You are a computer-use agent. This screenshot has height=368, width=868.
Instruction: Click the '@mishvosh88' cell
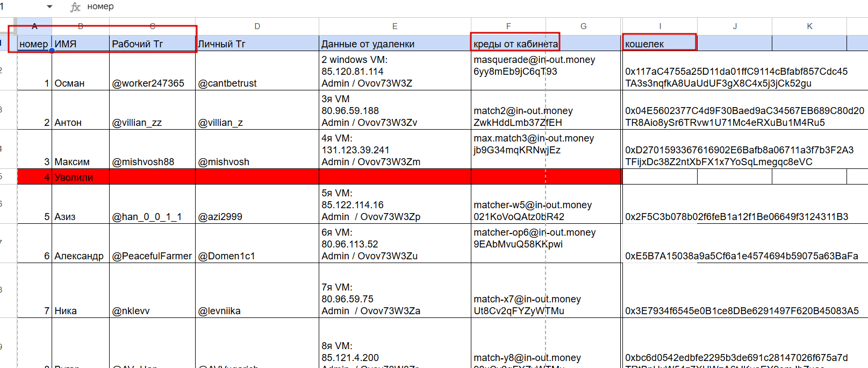click(x=153, y=149)
